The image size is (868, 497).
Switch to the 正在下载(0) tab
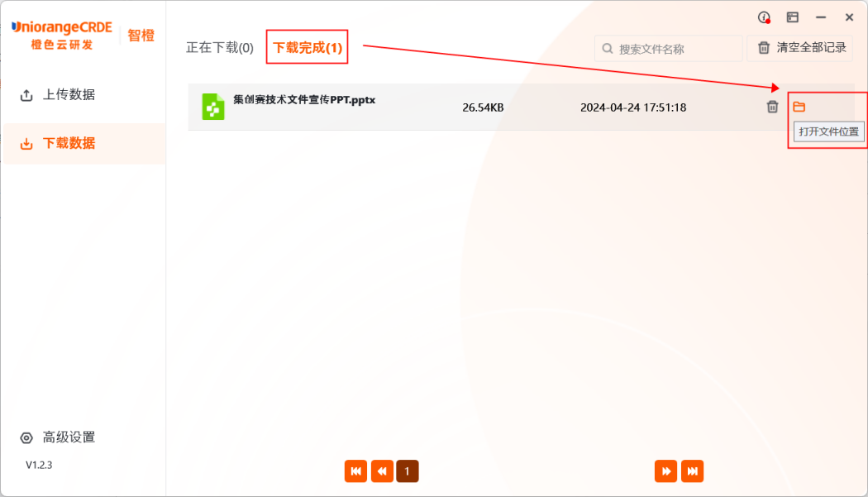(x=220, y=48)
